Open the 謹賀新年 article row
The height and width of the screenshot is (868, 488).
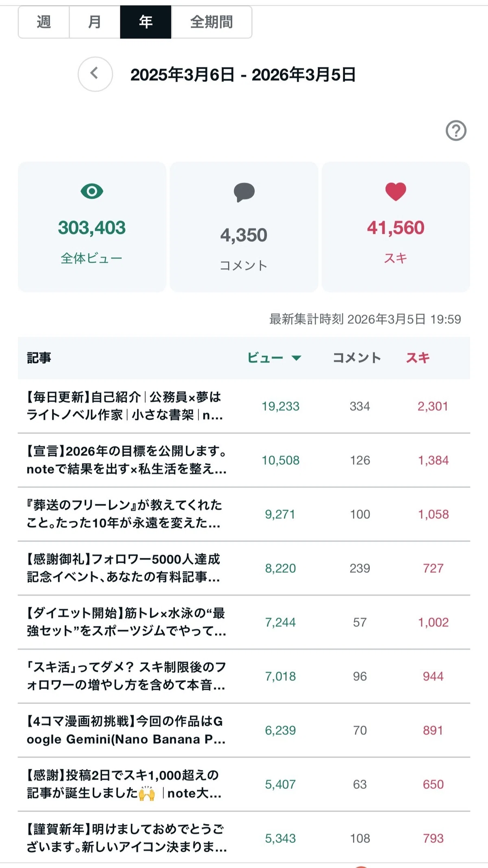244,838
